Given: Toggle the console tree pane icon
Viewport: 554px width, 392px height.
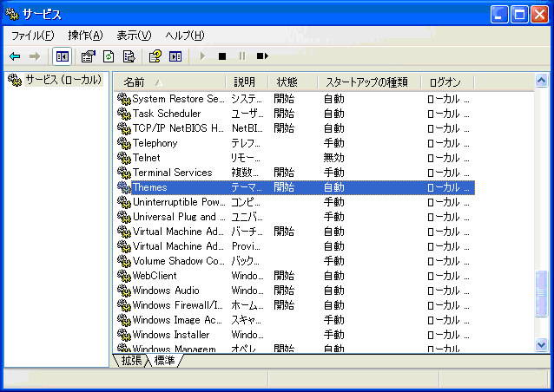Looking at the screenshot, I should tap(63, 56).
